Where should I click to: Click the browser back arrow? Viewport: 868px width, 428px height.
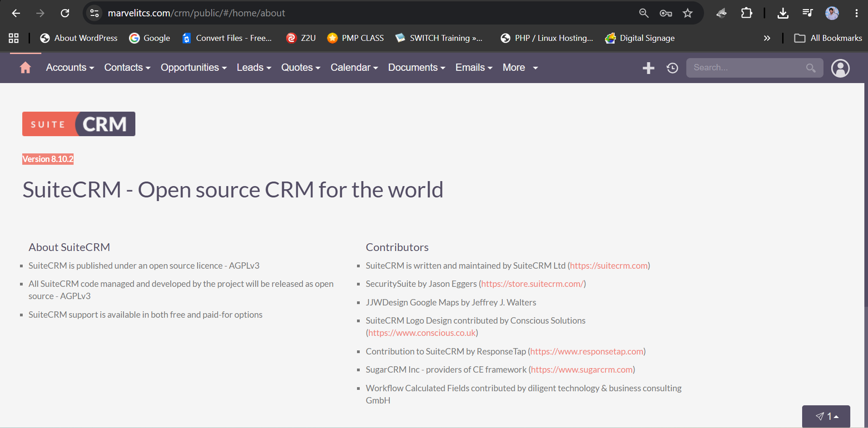(16, 13)
